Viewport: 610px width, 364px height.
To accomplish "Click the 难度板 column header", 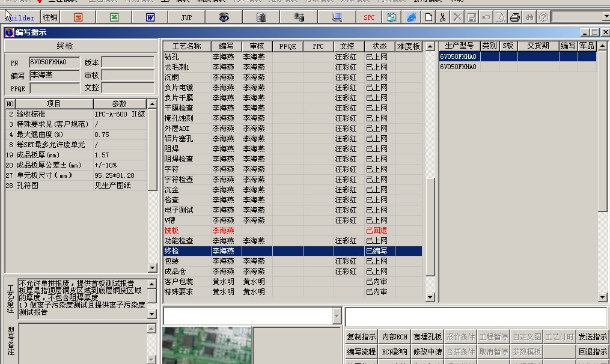I will tap(409, 46).
